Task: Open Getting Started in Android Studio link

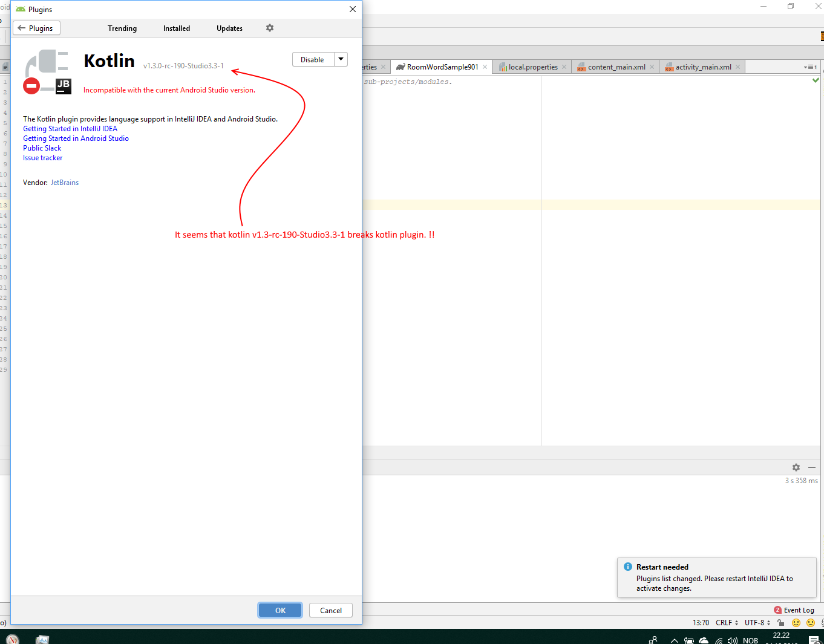Action: pyautogui.click(x=76, y=138)
